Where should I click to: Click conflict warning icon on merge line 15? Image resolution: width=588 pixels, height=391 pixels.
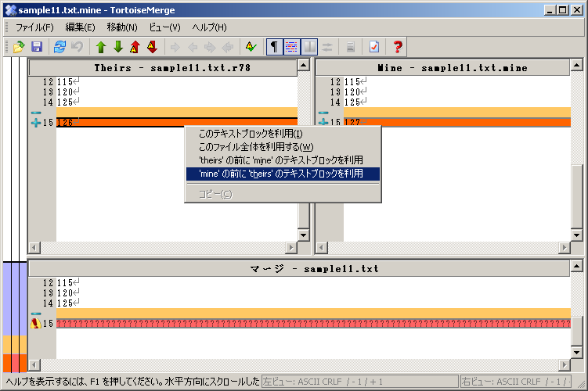pos(36,323)
